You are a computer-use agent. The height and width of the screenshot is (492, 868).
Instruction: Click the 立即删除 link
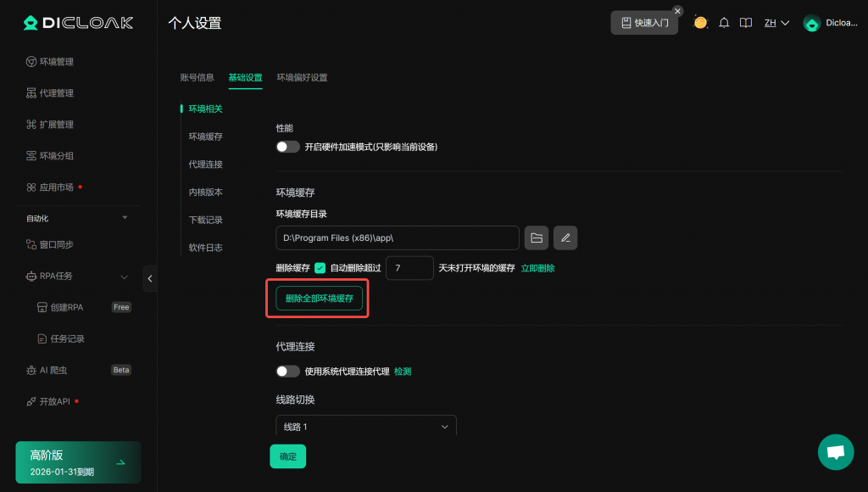(x=537, y=268)
